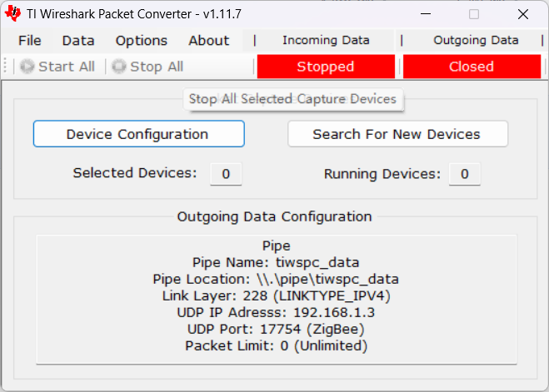
Task: Open the Options menu
Action: [142, 41]
